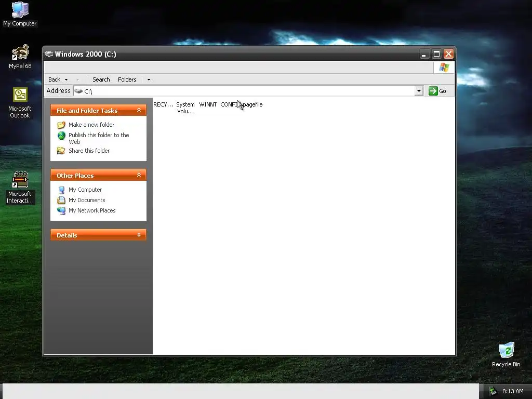
Task: Click the My Network Places icon
Action: tap(61, 211)
